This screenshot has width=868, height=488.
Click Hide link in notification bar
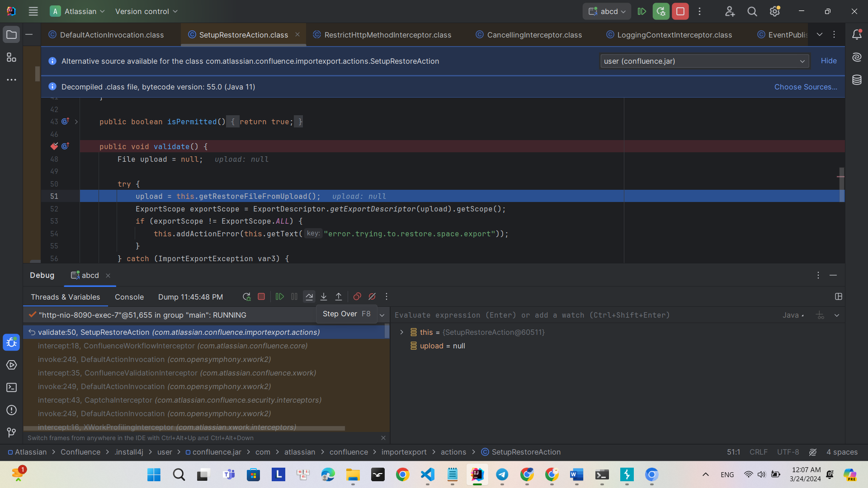pyautogui.click(x=829, y=61)
